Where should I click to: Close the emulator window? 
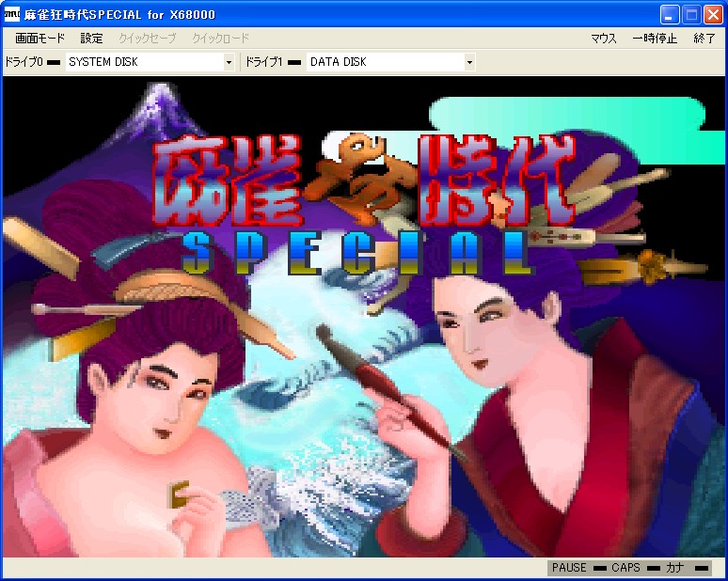click(x=713, y=15)
